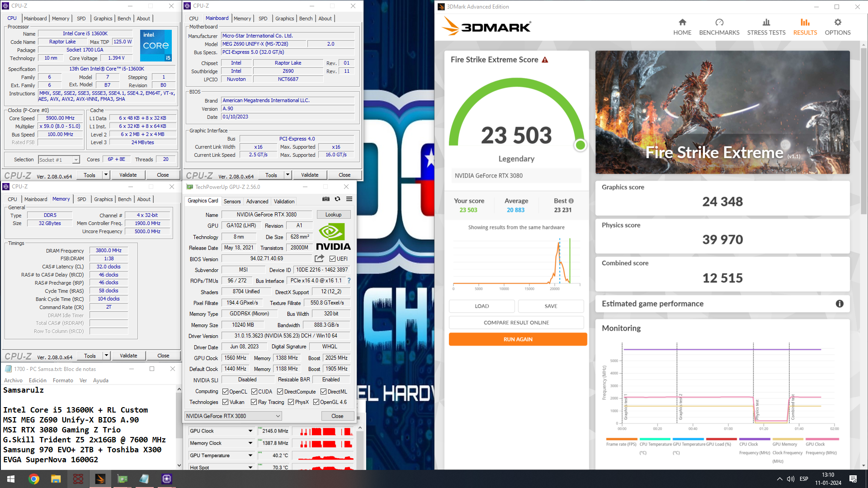Open Windows Start menu

(x=11, y=479)
